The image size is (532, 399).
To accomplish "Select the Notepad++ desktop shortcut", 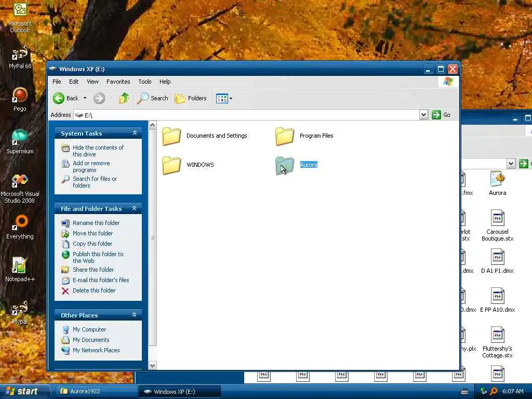I will 20,270.
